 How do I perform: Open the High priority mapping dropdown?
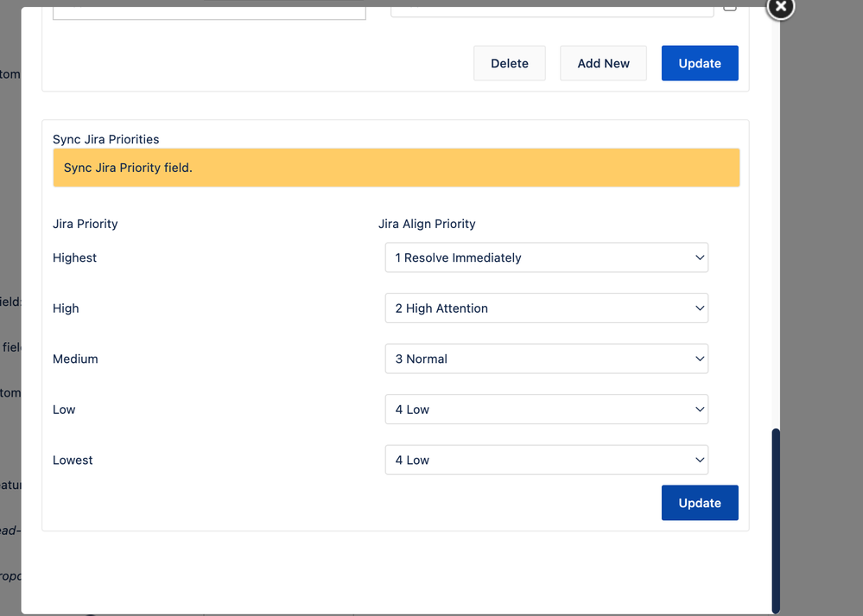[x=547, y=308]
